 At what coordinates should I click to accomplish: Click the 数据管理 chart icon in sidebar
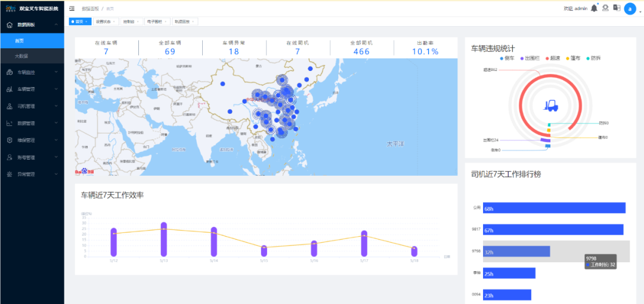pyautogui.click(x=10, y=123)
